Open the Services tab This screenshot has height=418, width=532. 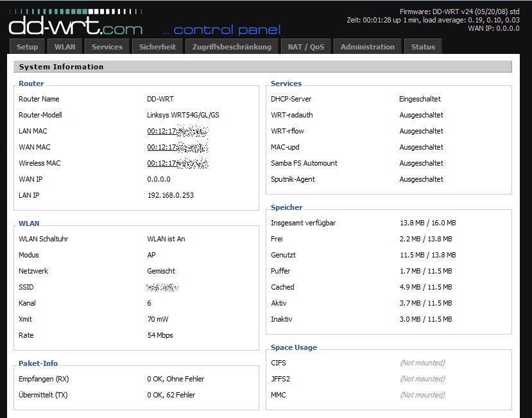tap(107, 46)
